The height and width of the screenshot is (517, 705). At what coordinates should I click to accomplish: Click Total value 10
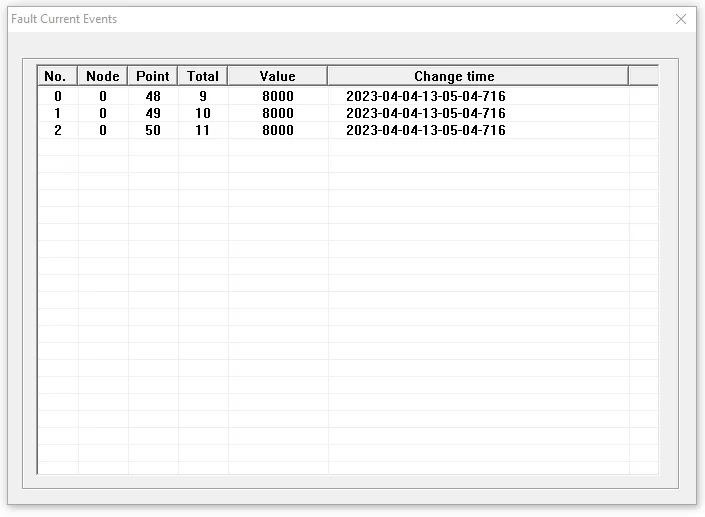tap(203, 113)
